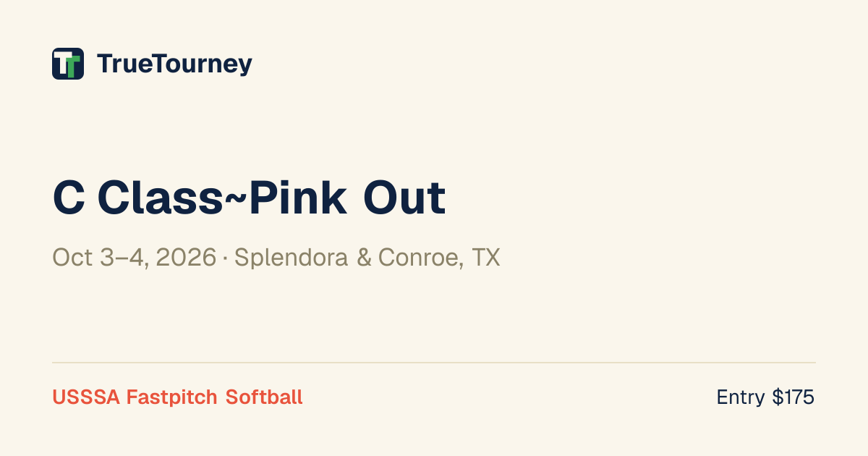Click the Oct 3–4, 2026 date text

click(134, 258)
